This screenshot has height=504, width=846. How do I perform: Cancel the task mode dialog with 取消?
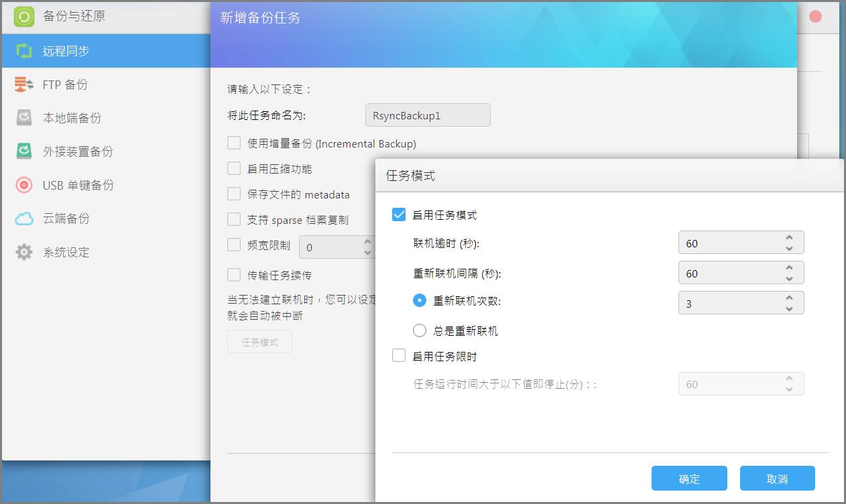(777, 479)
